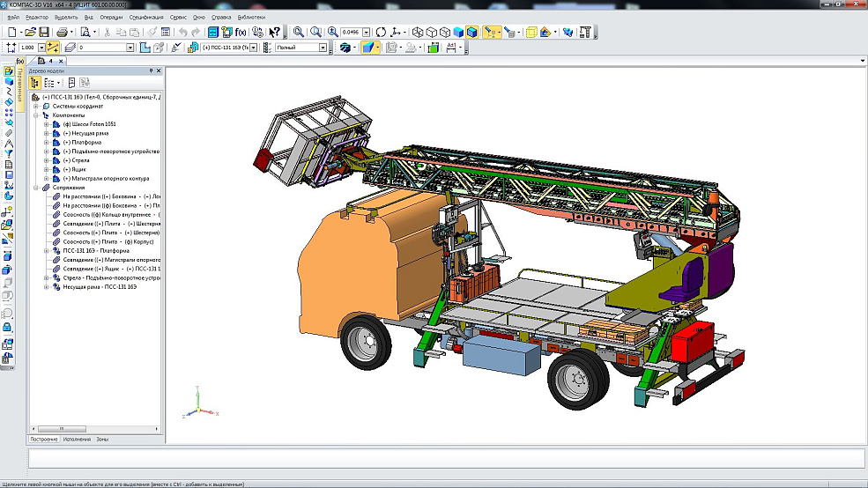Select the Стрела component in tree
Screen dimensions: 868x488
(x=80, y=160)
